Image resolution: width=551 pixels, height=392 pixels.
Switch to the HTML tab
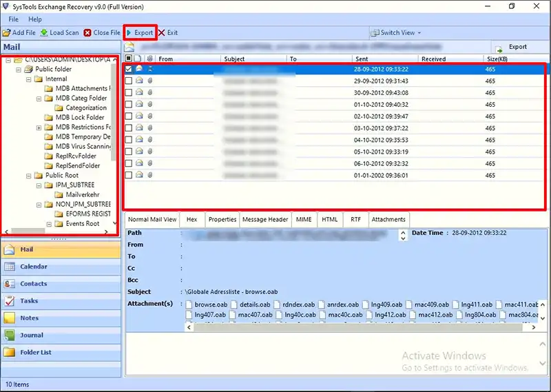coord(330,219)
